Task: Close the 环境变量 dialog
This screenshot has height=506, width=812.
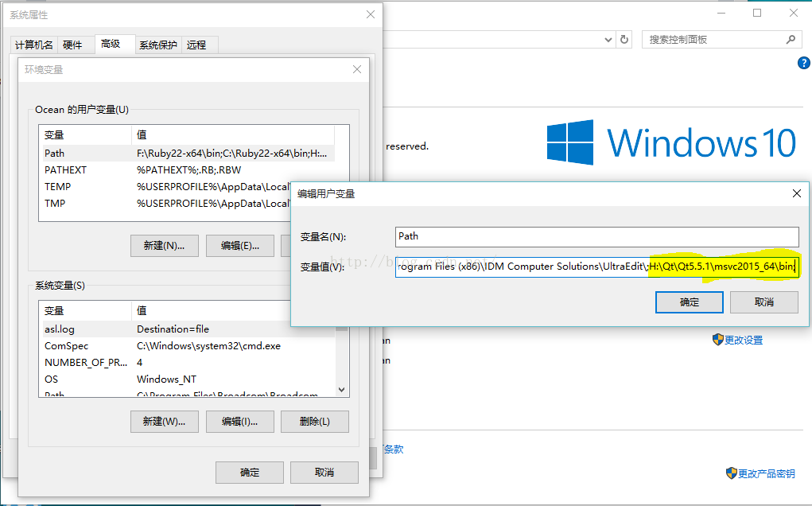Action: tap(357, 69)
